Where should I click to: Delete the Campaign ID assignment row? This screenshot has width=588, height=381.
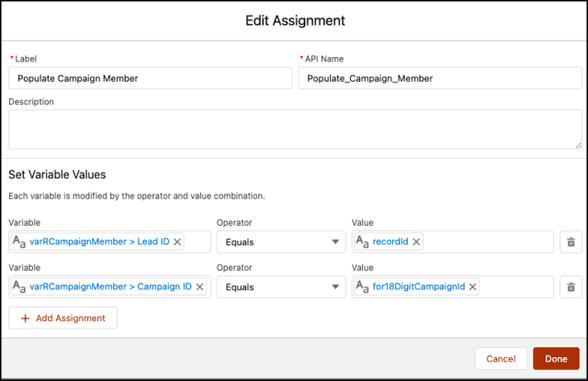[571, 287]
